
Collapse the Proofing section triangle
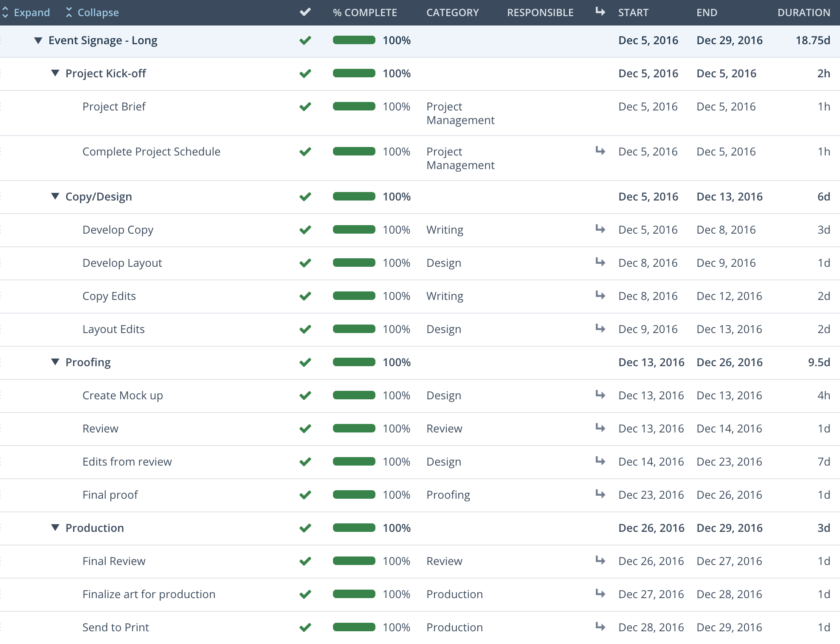(x=55, y=362)
